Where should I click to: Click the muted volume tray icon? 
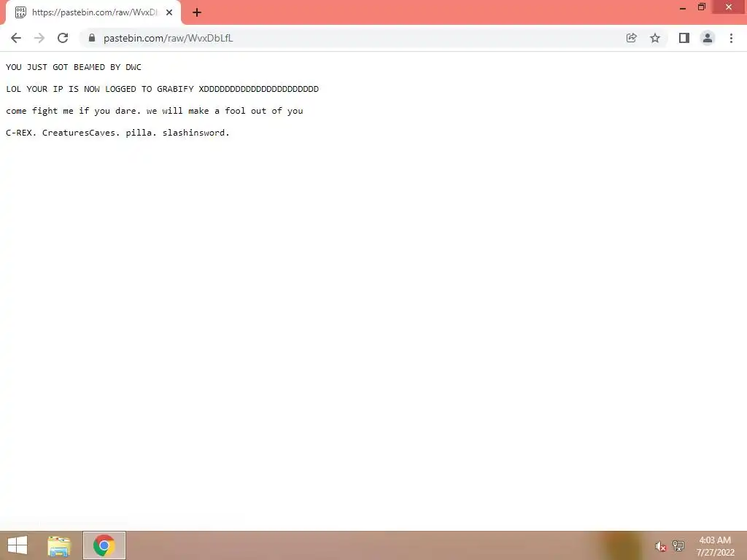coord(660,546)
